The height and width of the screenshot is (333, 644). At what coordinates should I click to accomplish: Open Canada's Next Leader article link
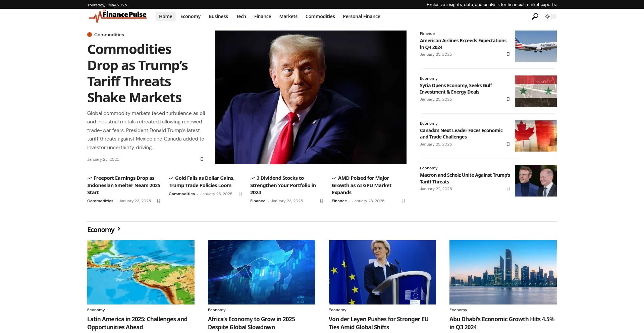point(461,134)
